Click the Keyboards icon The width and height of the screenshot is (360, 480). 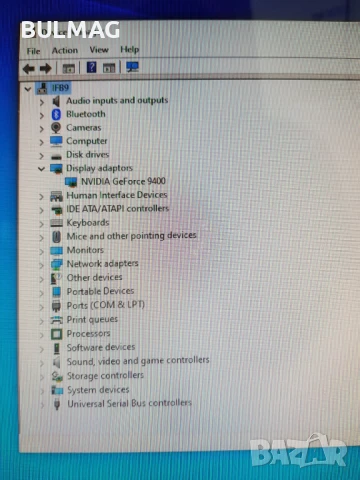pos(56,223)
